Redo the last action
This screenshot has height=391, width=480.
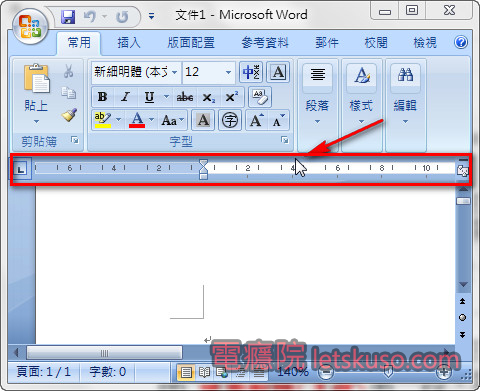(122, 16)
